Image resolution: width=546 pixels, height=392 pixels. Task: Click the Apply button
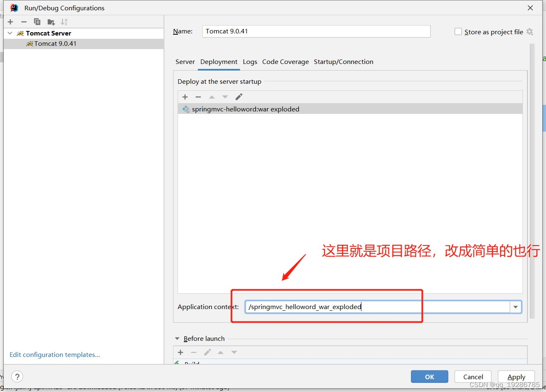tap(516, 377)
